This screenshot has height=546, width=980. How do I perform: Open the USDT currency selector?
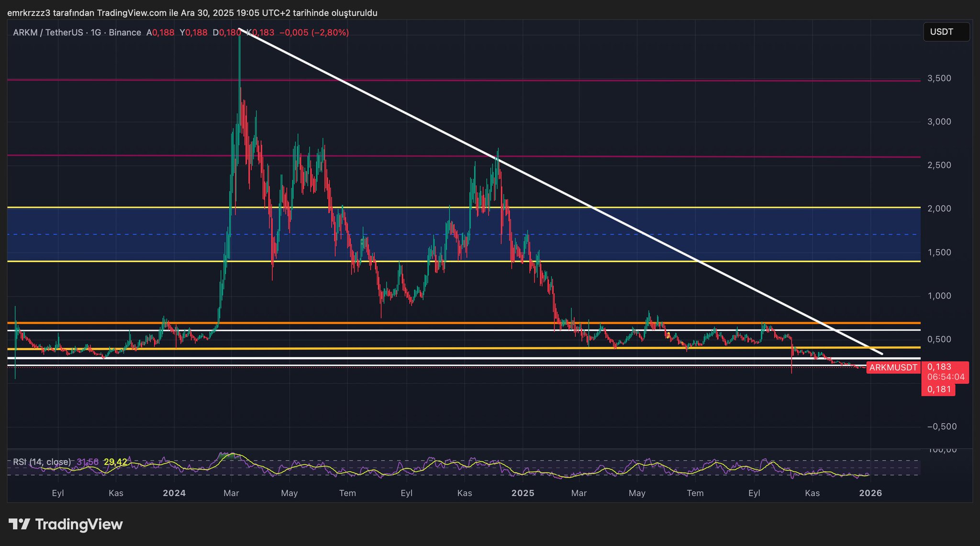point(946,32)
